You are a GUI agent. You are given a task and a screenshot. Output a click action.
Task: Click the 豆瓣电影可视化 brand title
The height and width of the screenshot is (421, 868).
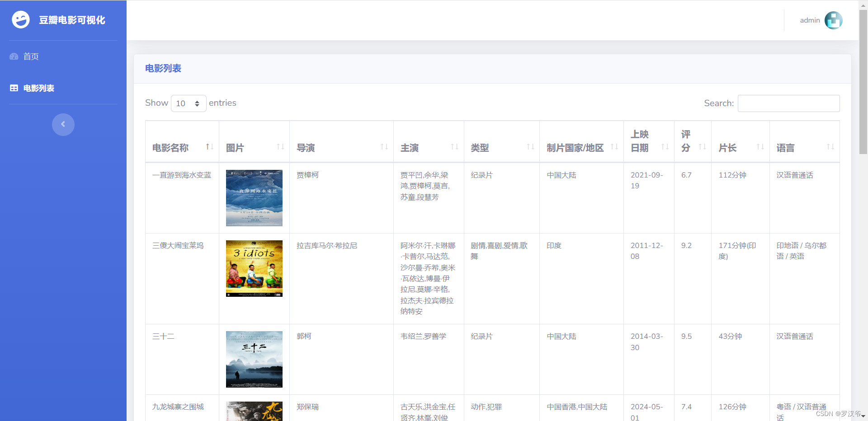coord(72,20)
